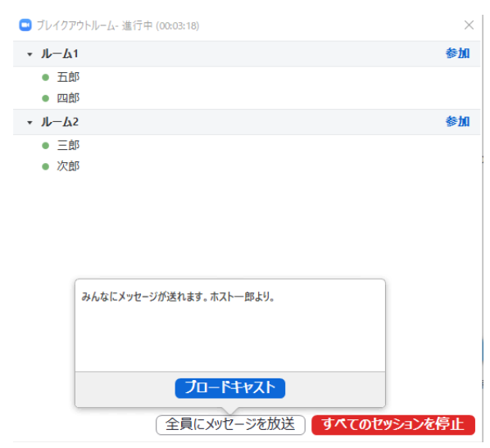Image resolution: width=490 pixels, height=448 pixels.
Task: Select participant 次郎 in room 2
Action: point(68,166)
